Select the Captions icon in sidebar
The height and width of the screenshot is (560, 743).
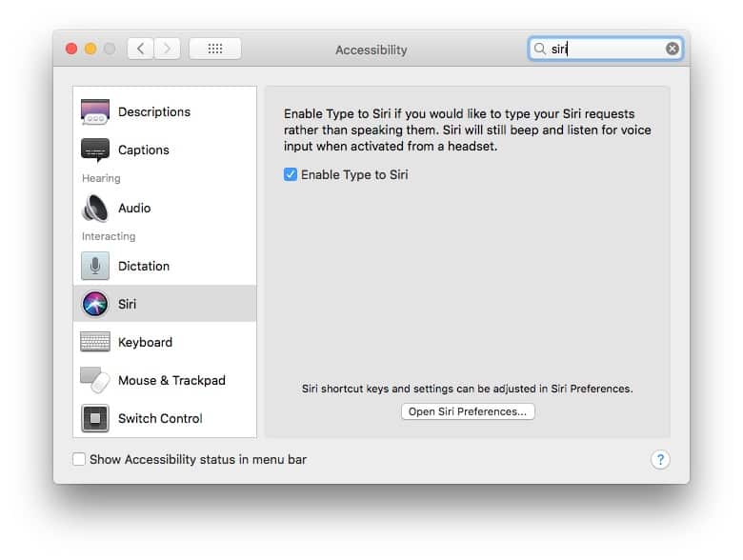(95, 150)
